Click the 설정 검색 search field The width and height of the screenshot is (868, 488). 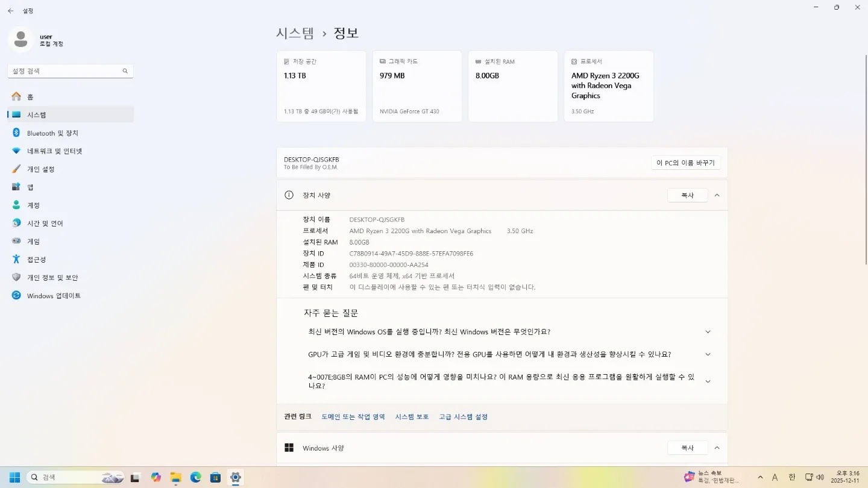(70, 71)
